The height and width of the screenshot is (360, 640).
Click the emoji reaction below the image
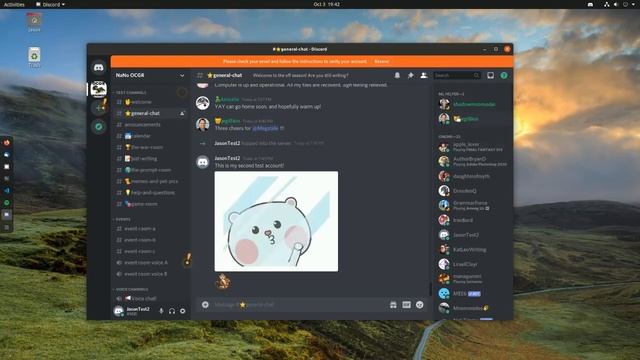[x=223, y=281]
